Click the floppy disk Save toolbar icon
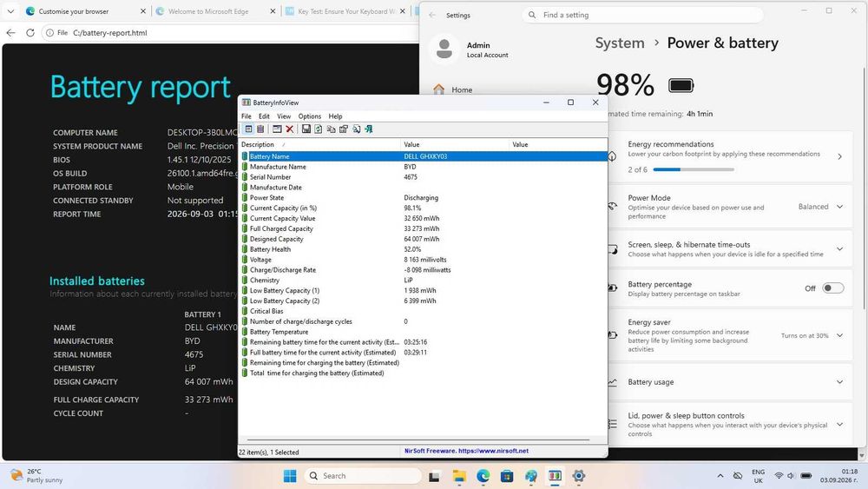The height and width of the screenshot is (489, 868). [x=306, y=129]
